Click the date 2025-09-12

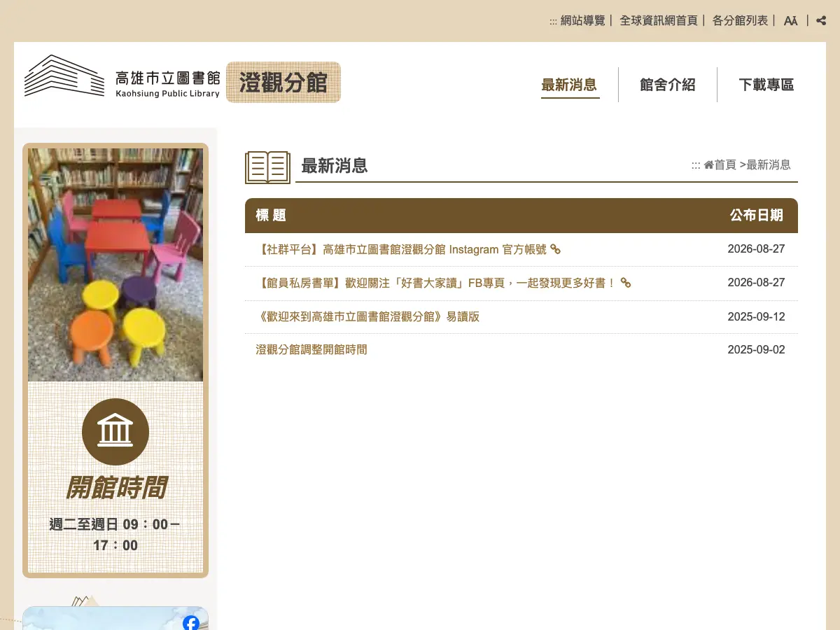click(757, 316)
